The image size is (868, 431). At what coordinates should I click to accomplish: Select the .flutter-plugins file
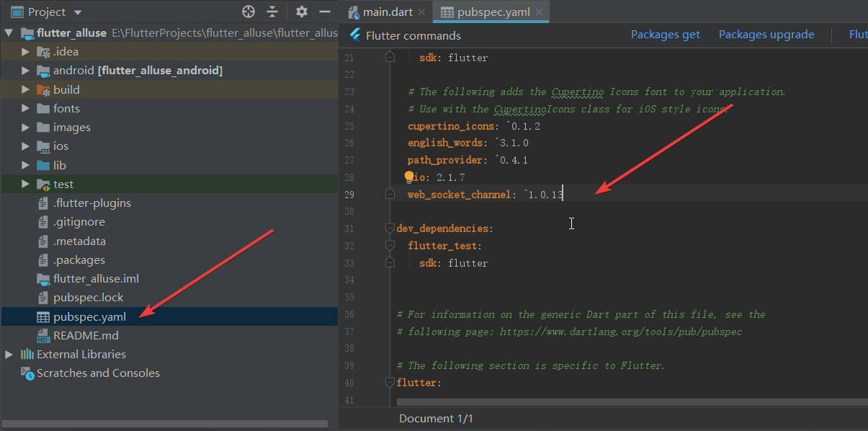coord(92,203)
